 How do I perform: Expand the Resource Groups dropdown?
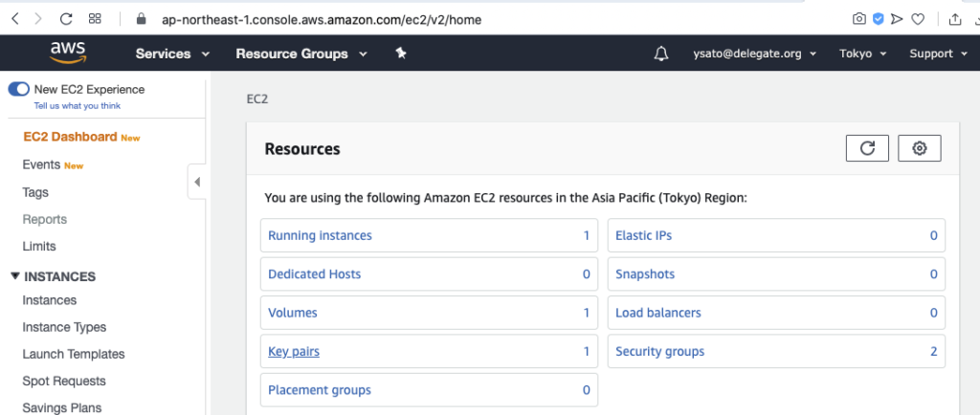[301, 54]
